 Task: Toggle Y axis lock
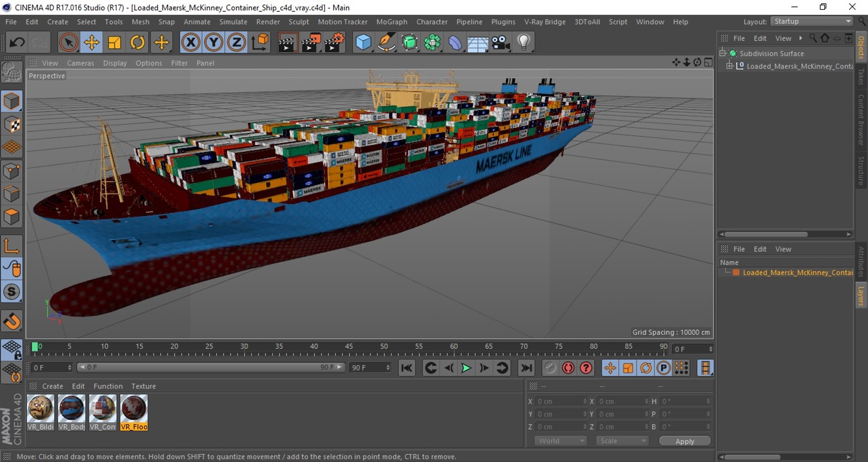point(213,42)
